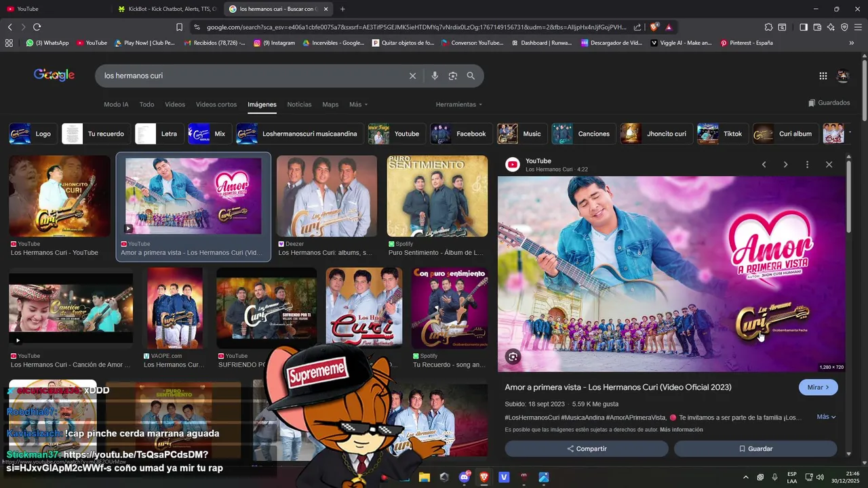The width and height of the screenshot is (868, 488).
Task: Filter by the Tiktok chip
Action: (722, 134)
